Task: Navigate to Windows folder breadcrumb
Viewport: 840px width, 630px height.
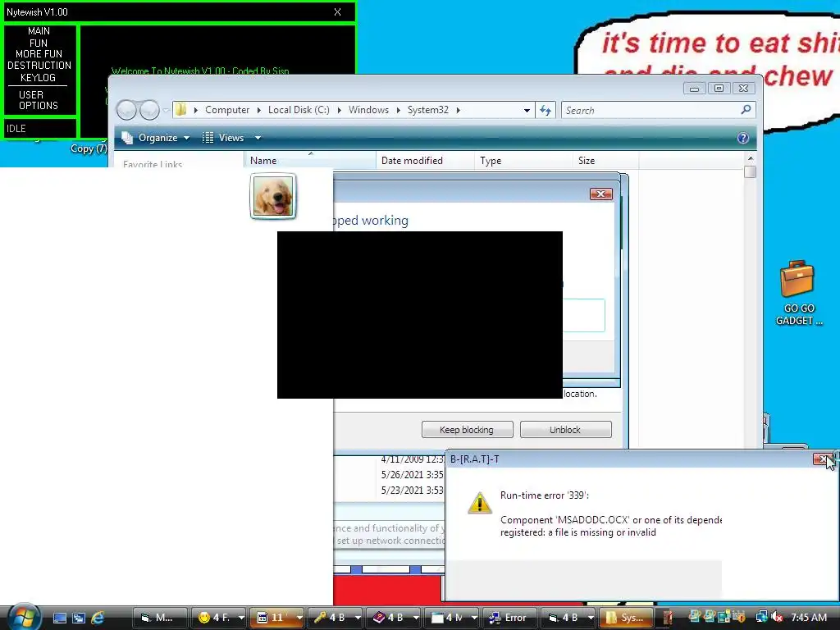Action: pos(368,110)
